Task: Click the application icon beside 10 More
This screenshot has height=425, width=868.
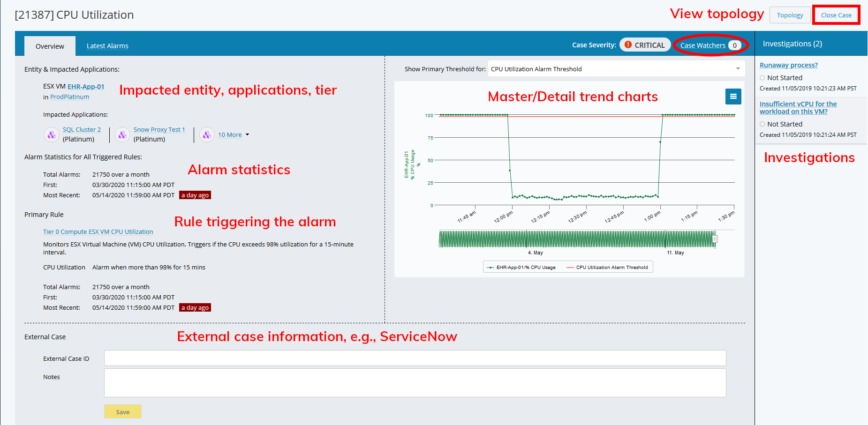Action: click(x=207, y=134)
